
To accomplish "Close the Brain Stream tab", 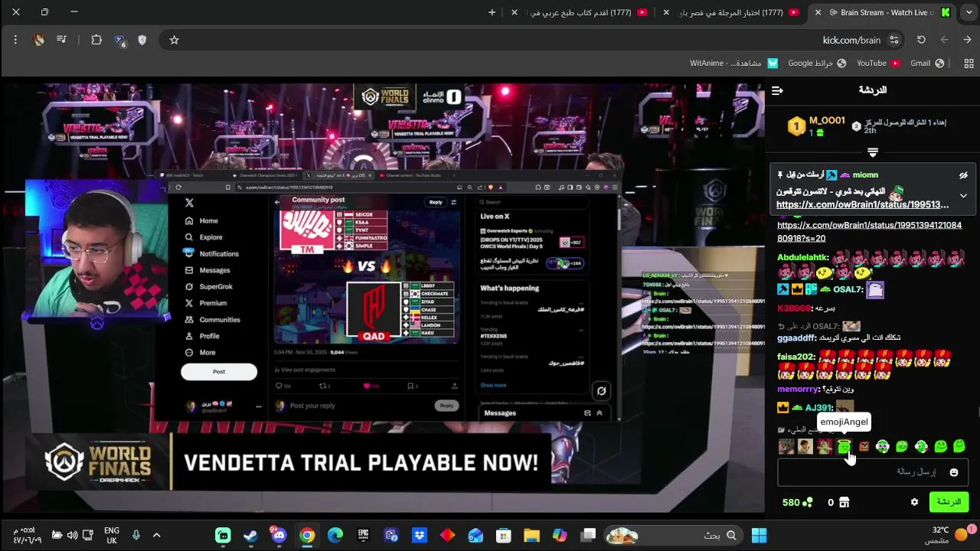I will (818, 12).
